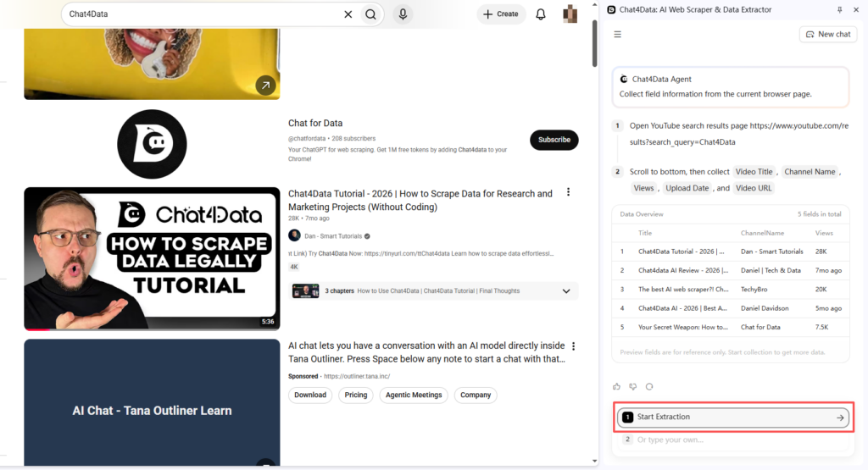Play the Chat4Data Tutorial video thumbnail

pyautogui.click(x=153, y=258)
